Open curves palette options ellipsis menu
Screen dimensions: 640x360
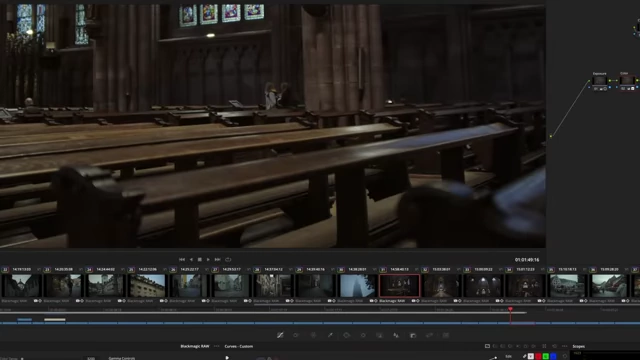(564, 346)
